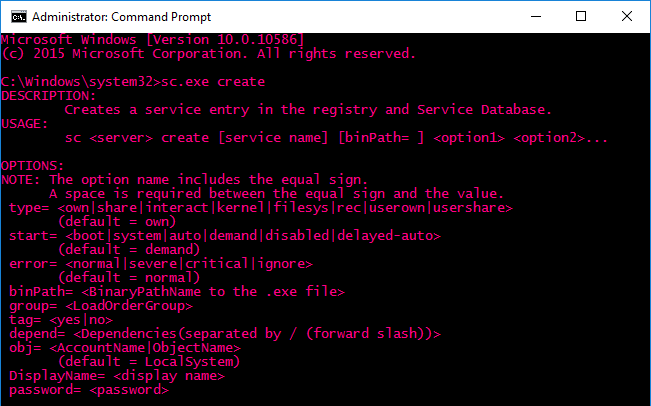Click the 'error=' option line
This screenshot has width=651, height=406.
161,264
